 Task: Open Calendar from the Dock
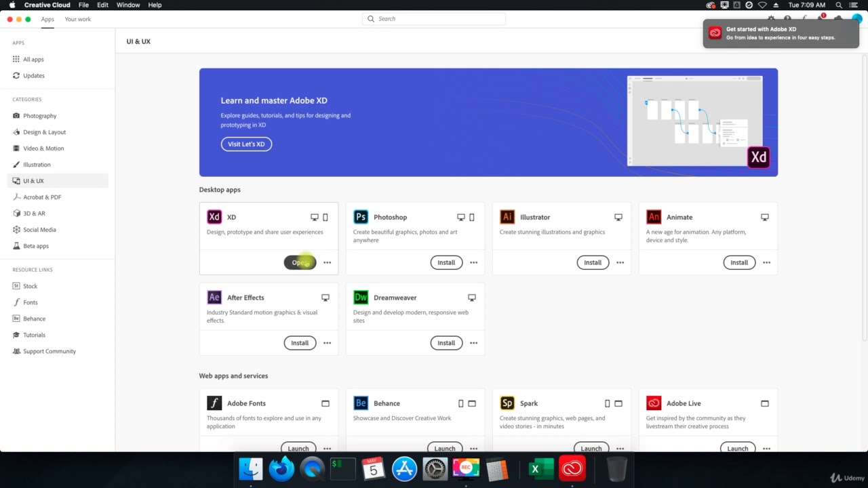point(374,468)
